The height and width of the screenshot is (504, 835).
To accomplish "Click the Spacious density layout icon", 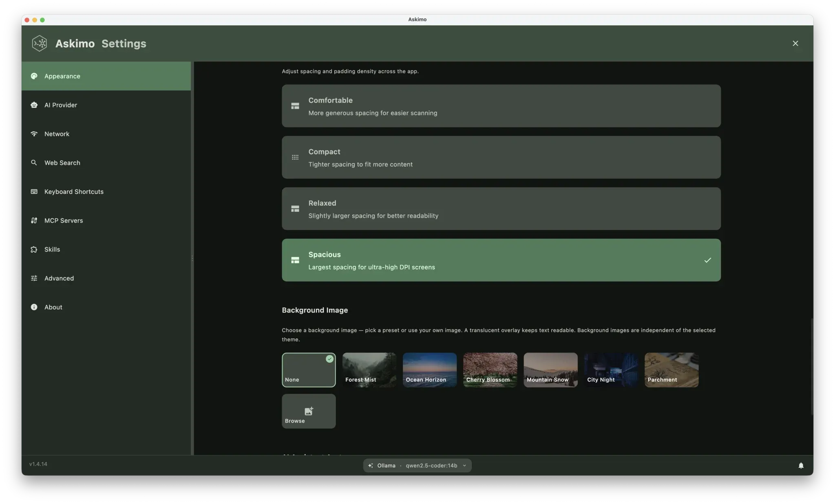I will [x=295, y=260].
